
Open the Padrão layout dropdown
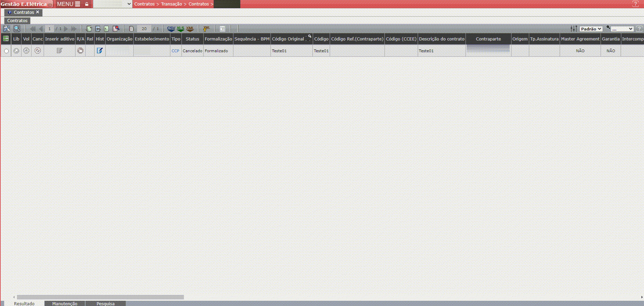point(591,29)
